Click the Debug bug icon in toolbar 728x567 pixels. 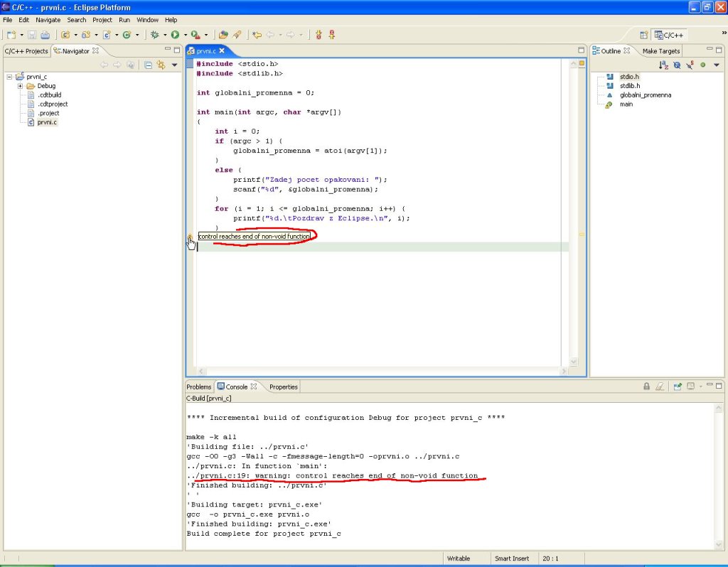pos(155,34)
